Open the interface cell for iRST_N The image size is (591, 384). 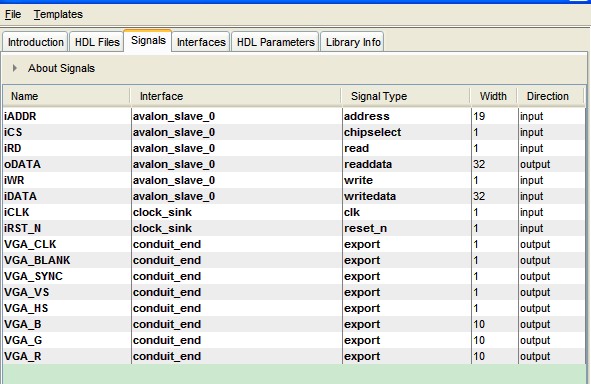237,228
